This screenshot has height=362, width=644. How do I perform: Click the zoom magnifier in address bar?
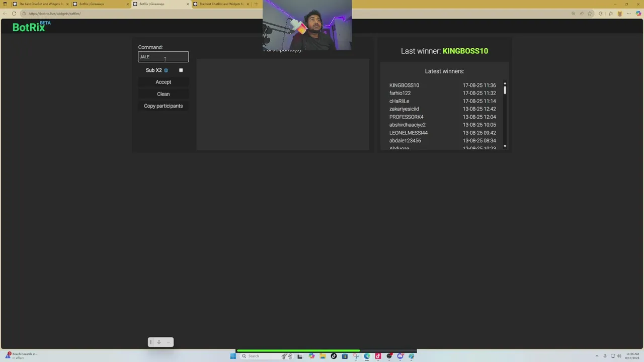coord(573,14)
